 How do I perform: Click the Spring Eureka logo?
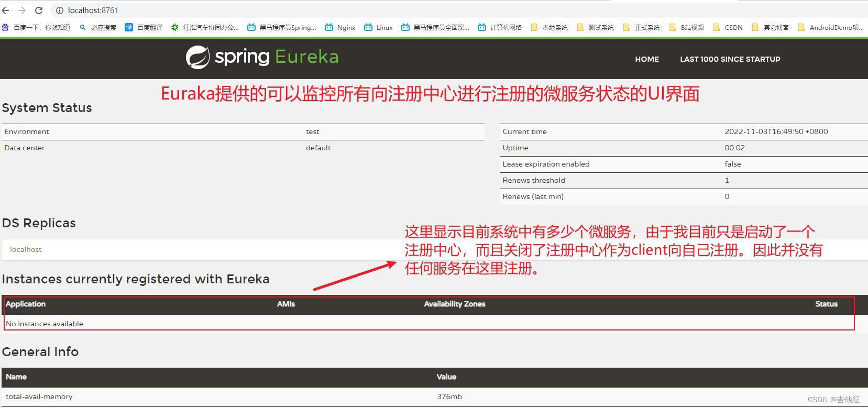(x=262, y=57)
